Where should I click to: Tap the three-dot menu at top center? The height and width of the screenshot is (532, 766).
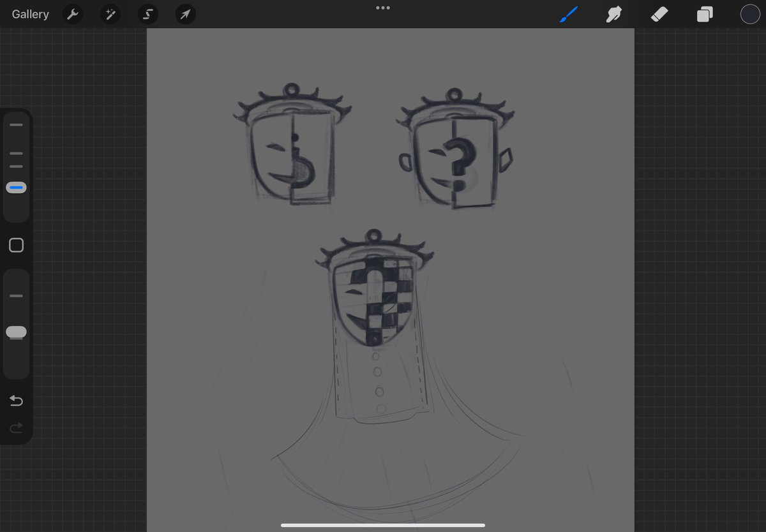383,8
